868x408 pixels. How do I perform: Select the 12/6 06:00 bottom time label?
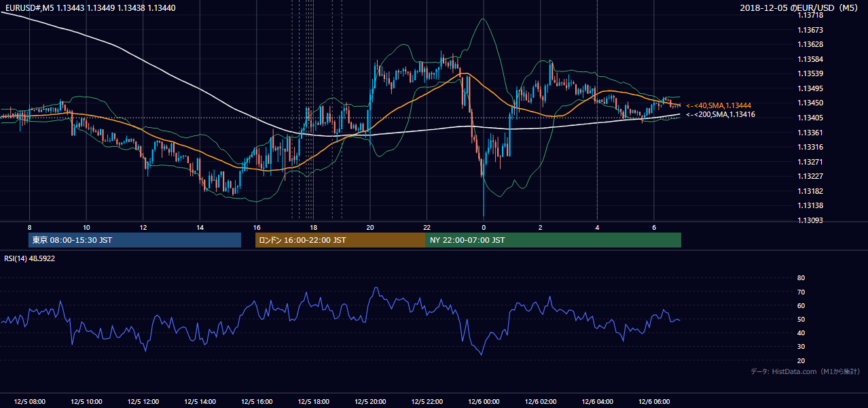point(654,402)
